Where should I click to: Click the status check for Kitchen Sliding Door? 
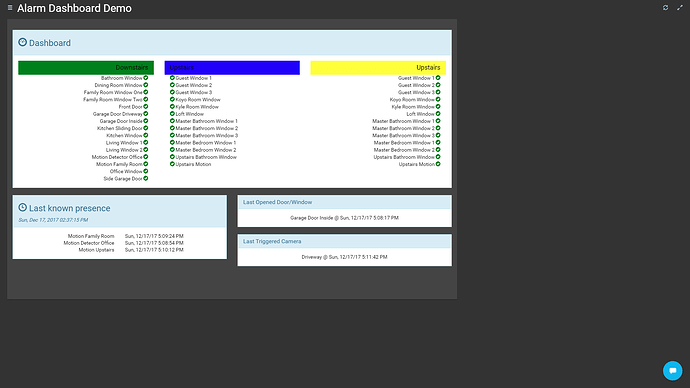tap(146, 128)
